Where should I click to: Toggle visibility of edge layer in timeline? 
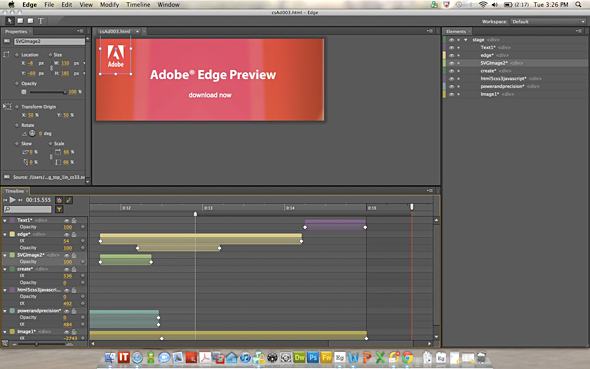(67, 234)
